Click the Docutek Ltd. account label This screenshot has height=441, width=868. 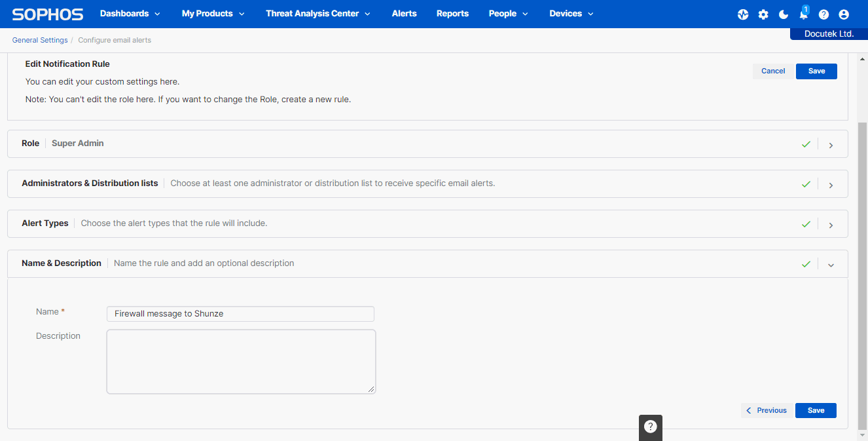coord(829,34)
